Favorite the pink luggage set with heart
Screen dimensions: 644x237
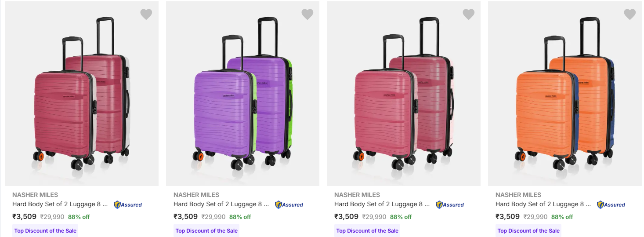(469, 15)
